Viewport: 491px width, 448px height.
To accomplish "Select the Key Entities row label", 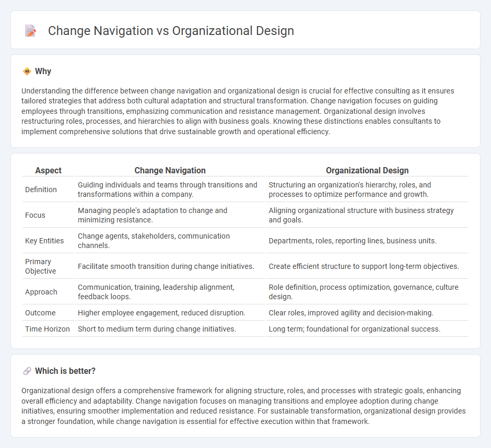I will pos(44,241).
